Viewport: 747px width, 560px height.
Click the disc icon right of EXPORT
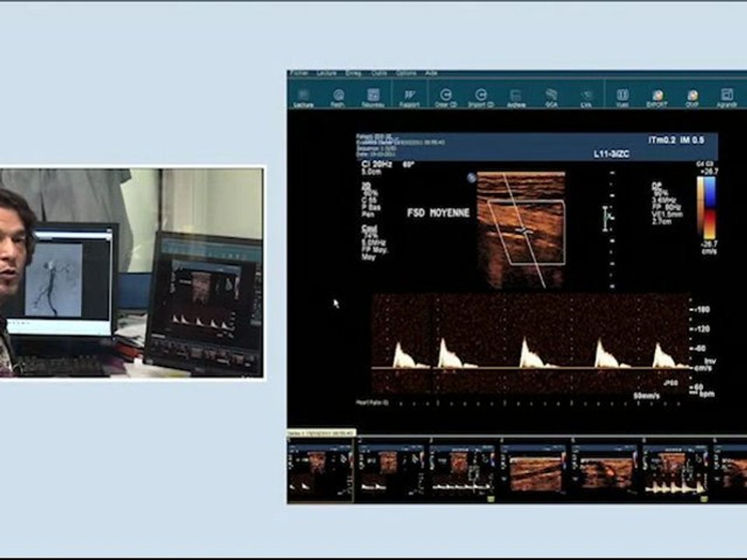click(x=693, y=98)
